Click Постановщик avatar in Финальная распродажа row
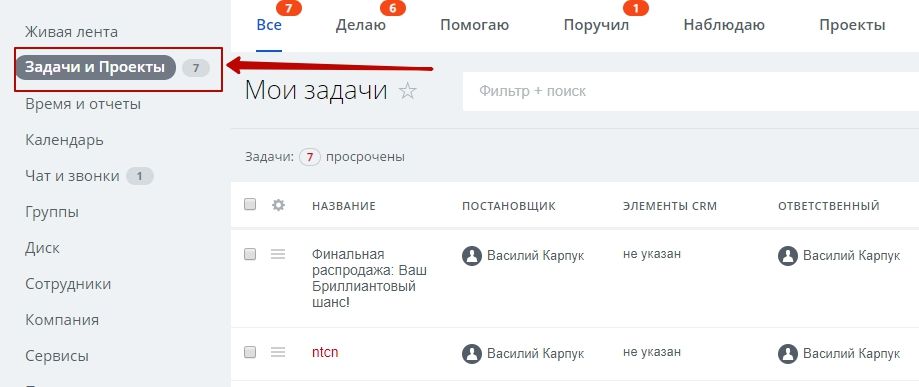This screenshot has height=387, width=919. (x=472, y=256)
